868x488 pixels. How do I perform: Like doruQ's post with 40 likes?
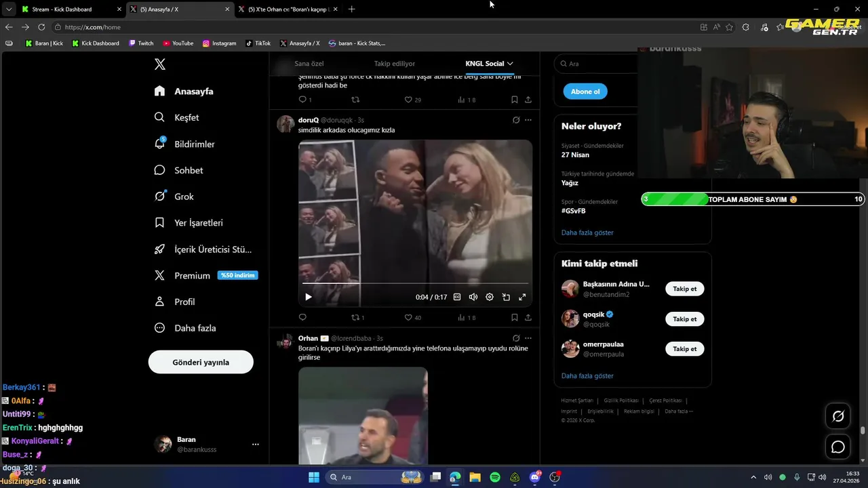[x=412, y=317]
